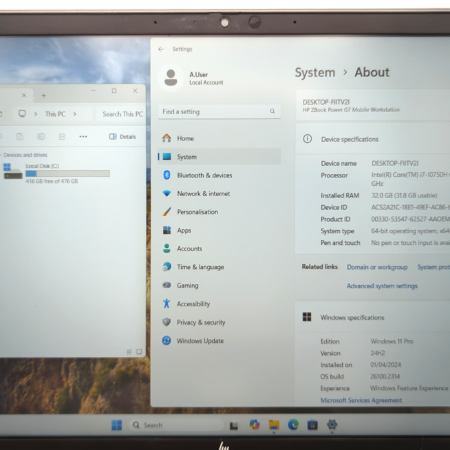Open the Windows Start menu
Screen dimensions: 450x450
(x=117, y=425)
